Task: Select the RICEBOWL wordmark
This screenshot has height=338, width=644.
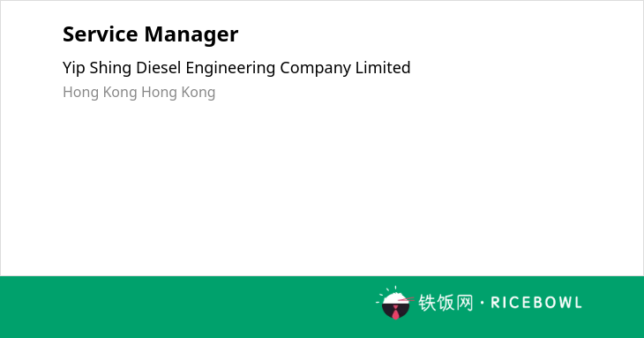Action: [536, 303]
